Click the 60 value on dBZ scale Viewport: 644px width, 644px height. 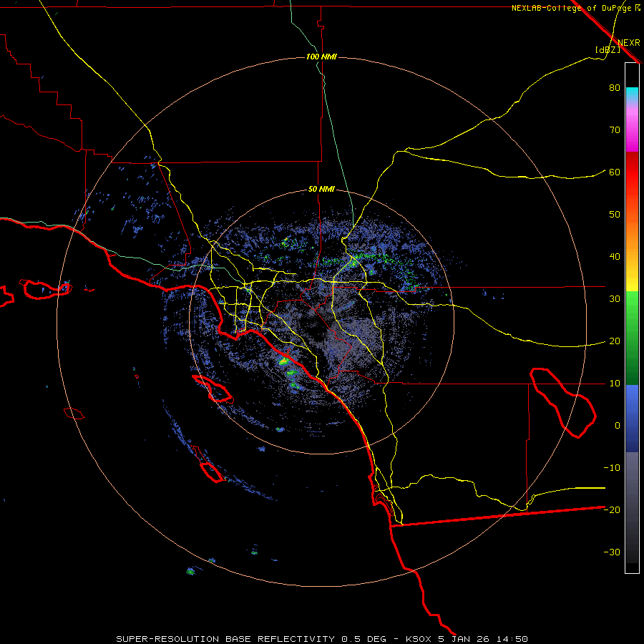pyautogui.click(x=615, y=172)
